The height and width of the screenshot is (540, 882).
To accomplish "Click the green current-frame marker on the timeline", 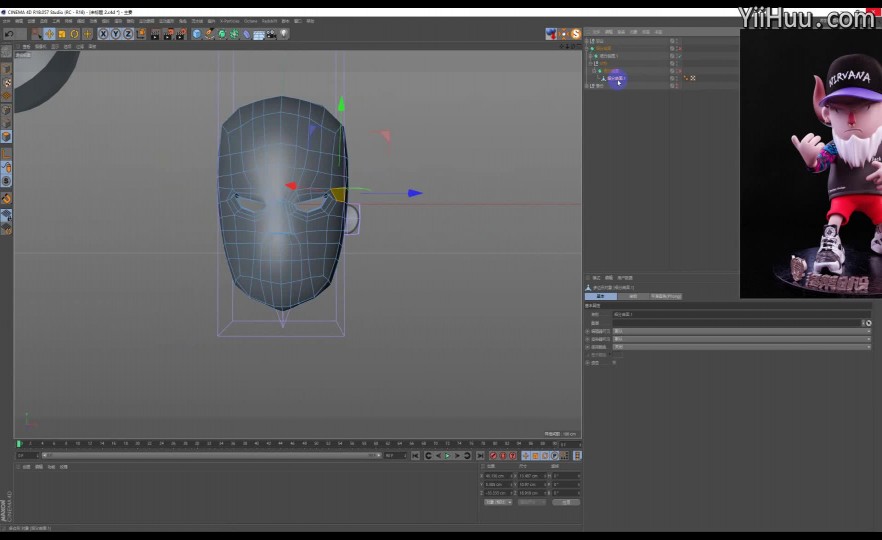I will point(19,444).
